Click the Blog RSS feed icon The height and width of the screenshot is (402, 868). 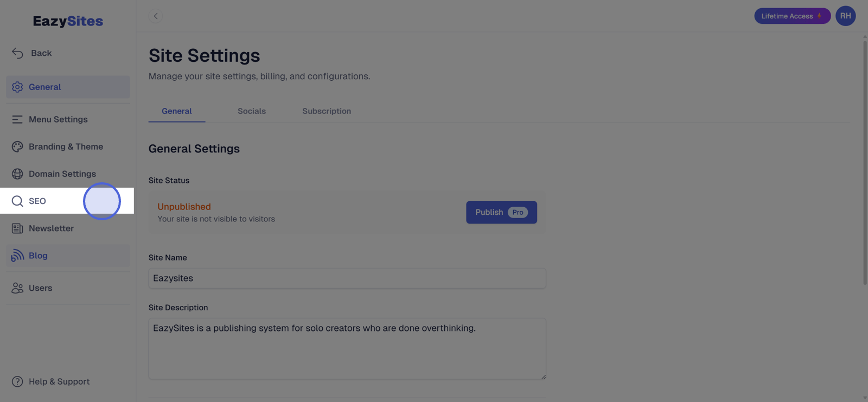coord(17,256)
